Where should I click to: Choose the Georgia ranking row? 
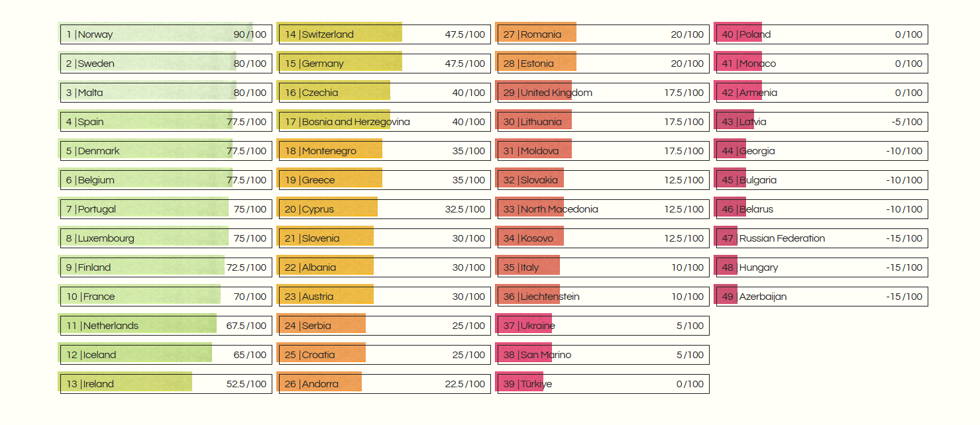(x=822, y=151)
